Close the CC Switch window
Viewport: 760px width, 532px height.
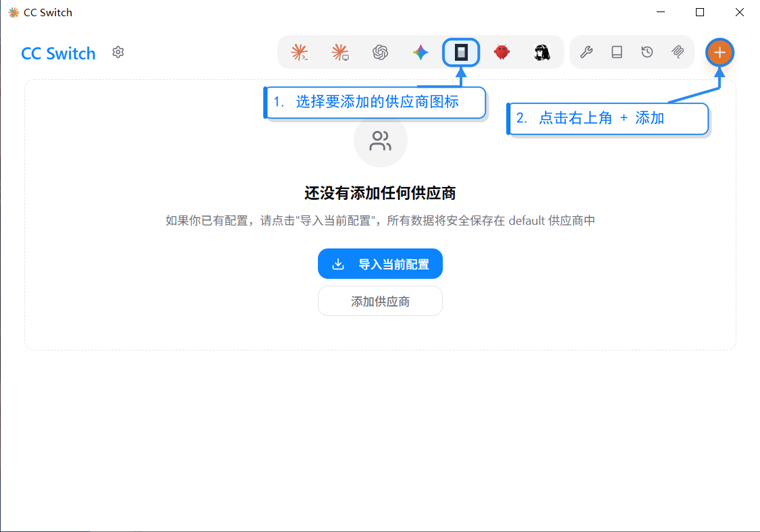[739, 12]
